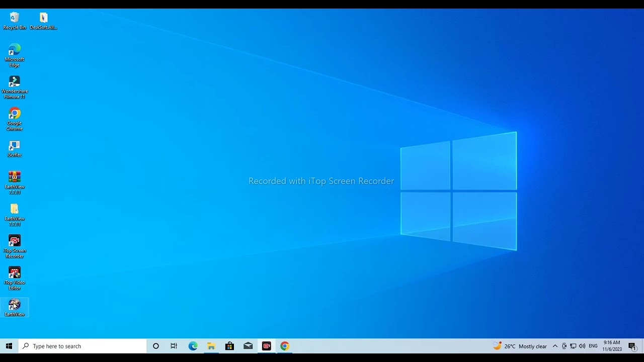
Task: Open Microsoft Store from the taskbar
Action: [229, 346]
